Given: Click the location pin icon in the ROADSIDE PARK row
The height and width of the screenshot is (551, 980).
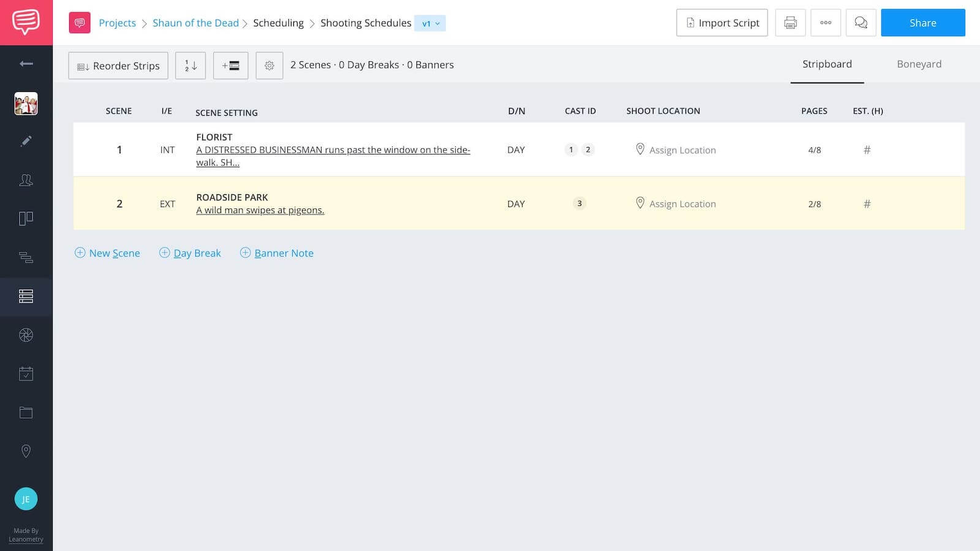Looking at the screenshot, I should point(640,203).
